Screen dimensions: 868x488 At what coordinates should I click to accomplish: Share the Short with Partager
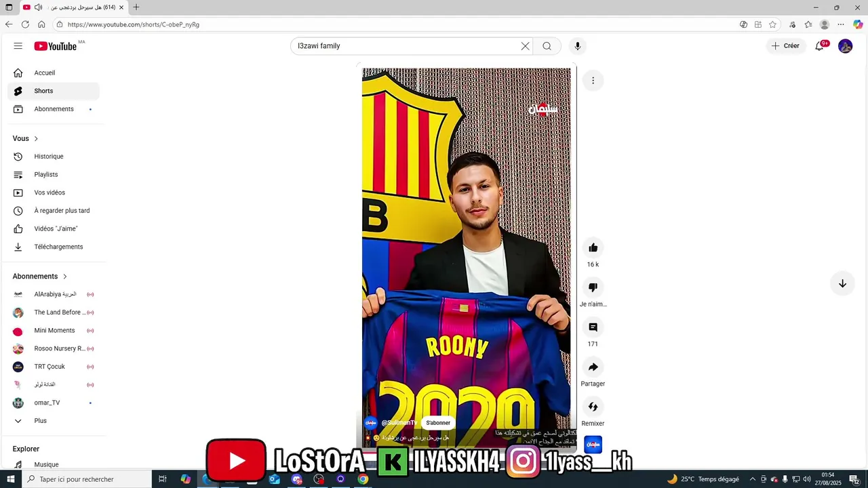click(593, 367)
